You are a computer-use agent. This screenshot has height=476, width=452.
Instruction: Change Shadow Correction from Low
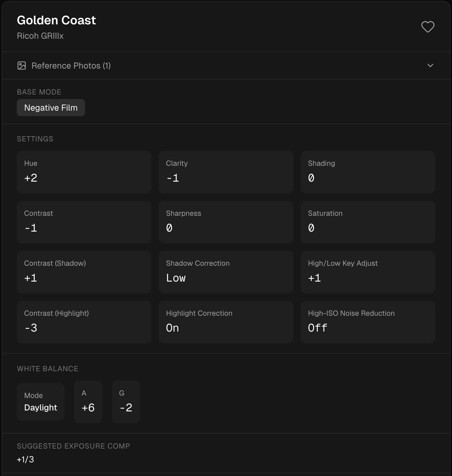coord(226,272)
